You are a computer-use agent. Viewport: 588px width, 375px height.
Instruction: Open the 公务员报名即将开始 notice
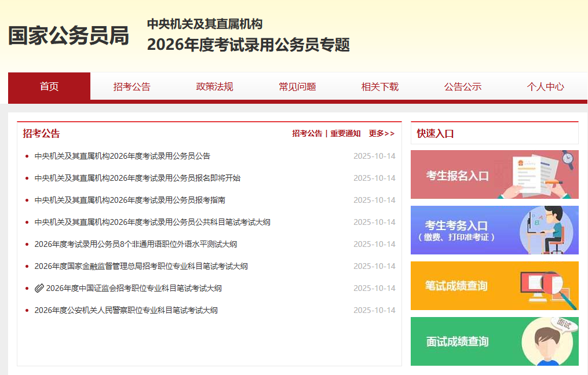click(137, 178)
